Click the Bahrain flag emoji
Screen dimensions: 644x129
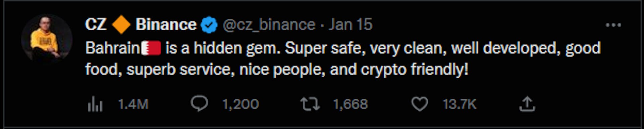tap(151, 48)
